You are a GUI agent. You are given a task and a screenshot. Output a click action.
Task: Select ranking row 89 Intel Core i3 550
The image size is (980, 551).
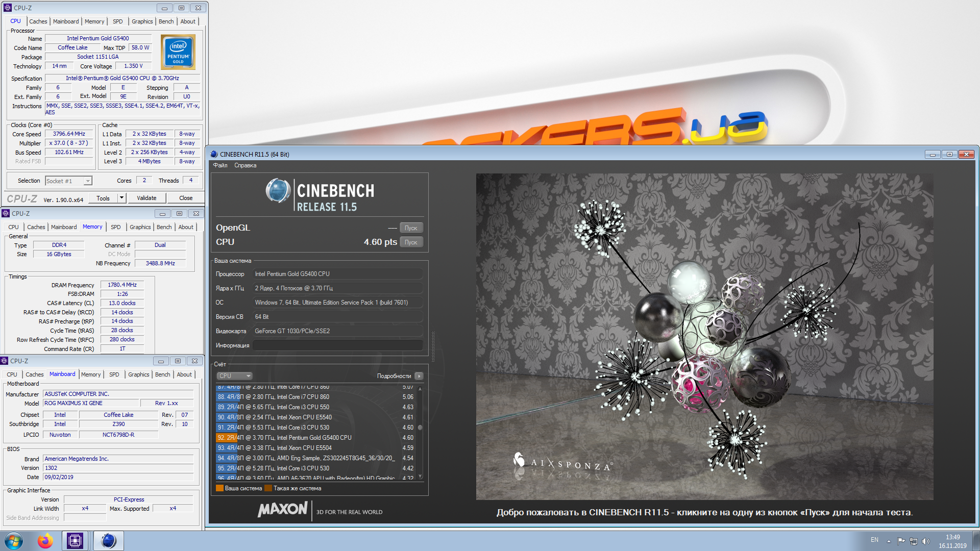click(315, 407)
